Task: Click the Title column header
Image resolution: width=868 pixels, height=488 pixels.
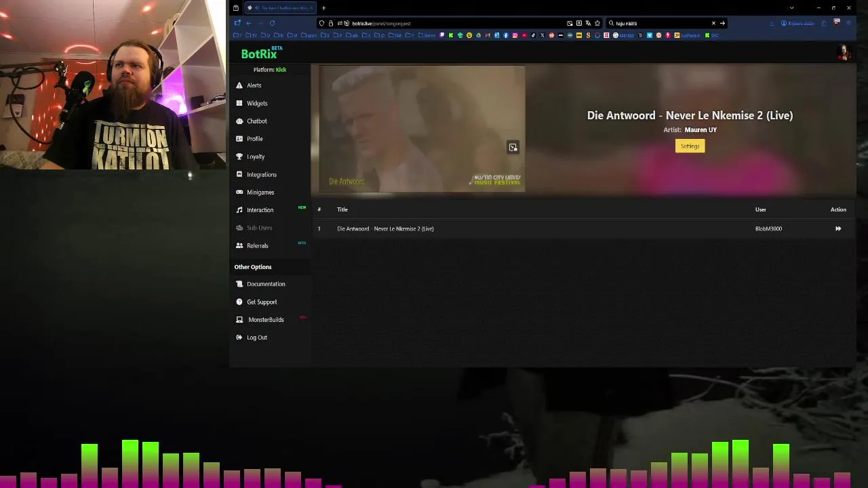Action: [342, 209]
